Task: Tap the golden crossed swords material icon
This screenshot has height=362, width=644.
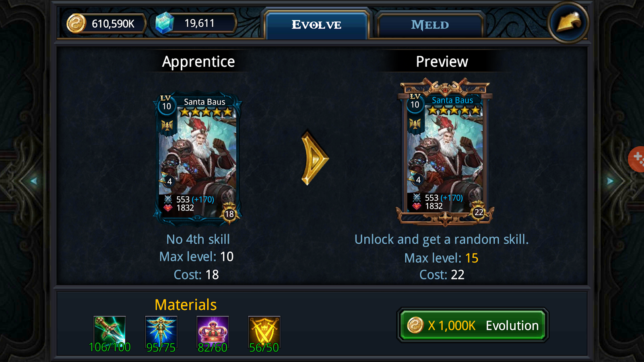Action: pos(264,331)
